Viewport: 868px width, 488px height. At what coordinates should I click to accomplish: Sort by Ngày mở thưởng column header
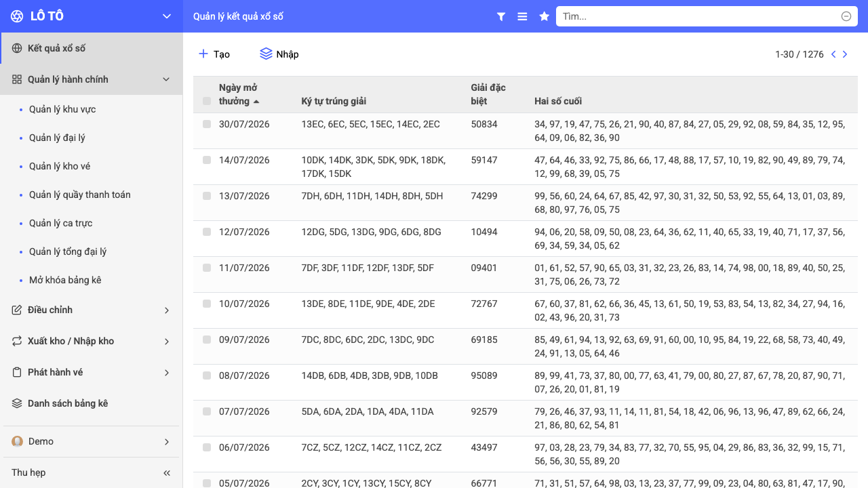(x=239, y=94)
